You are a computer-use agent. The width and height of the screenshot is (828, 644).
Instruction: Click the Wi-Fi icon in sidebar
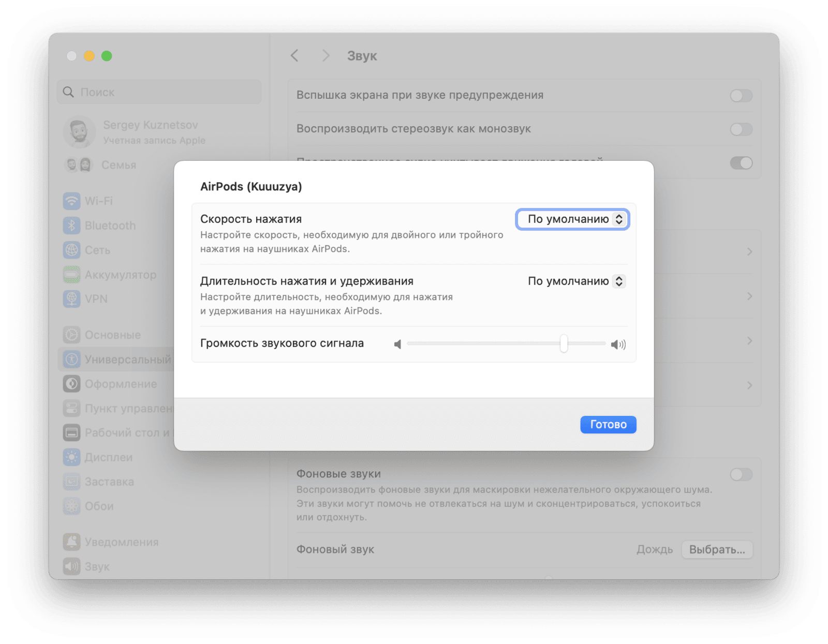[71, 201]
